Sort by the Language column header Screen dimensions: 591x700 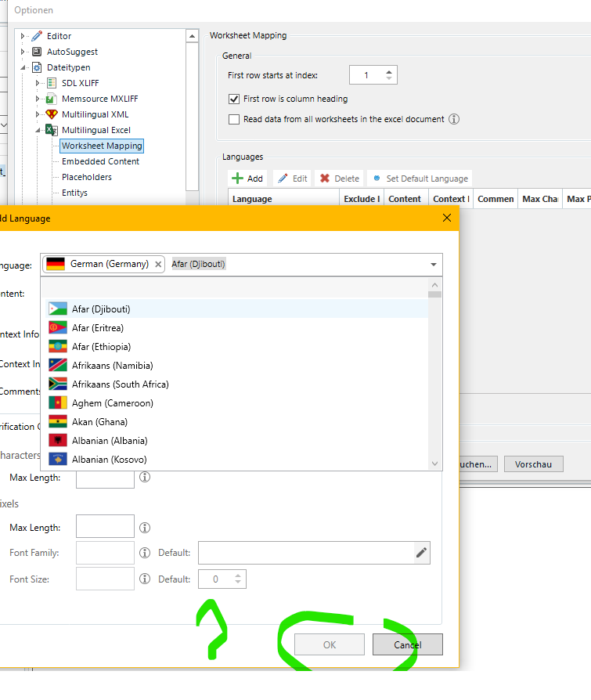pos(284,199)
